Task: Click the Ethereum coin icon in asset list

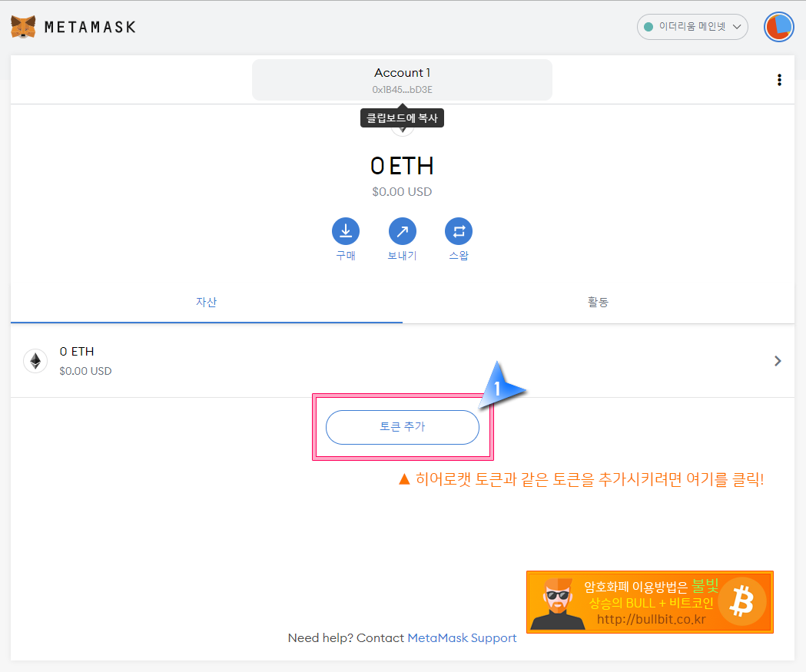Action: pos(35,361)
